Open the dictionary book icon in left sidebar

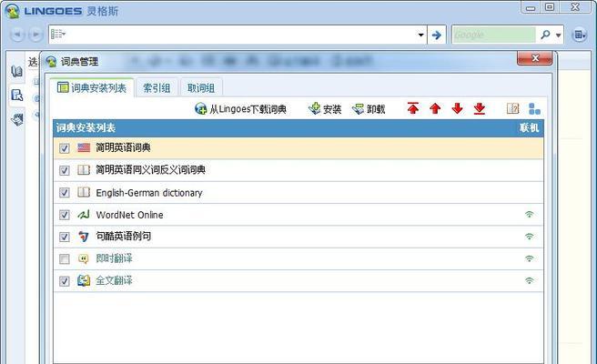coord(16,71)
